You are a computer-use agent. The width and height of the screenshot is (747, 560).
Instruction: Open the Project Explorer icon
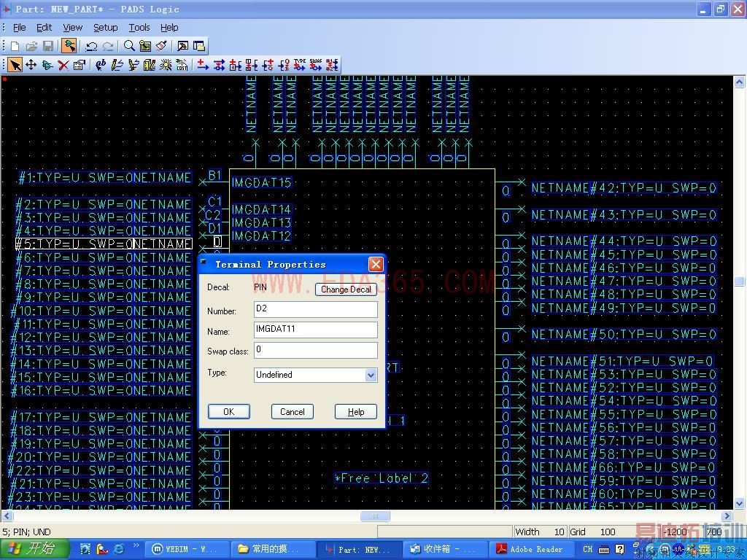pos(199,46)
